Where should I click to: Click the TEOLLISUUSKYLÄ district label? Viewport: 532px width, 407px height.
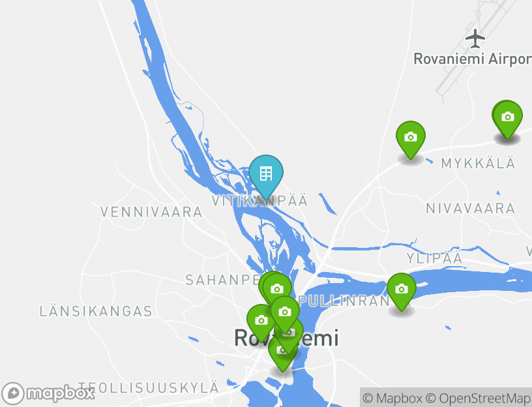[x=149, y=387]
